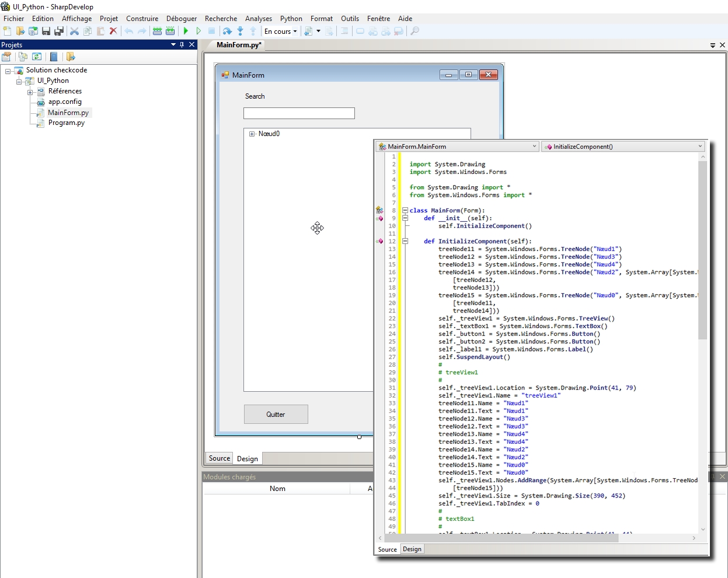This screenshot has height=578, width=728.
Task: Click the Cut scissors icon
Action: click(x=75, y=31)
